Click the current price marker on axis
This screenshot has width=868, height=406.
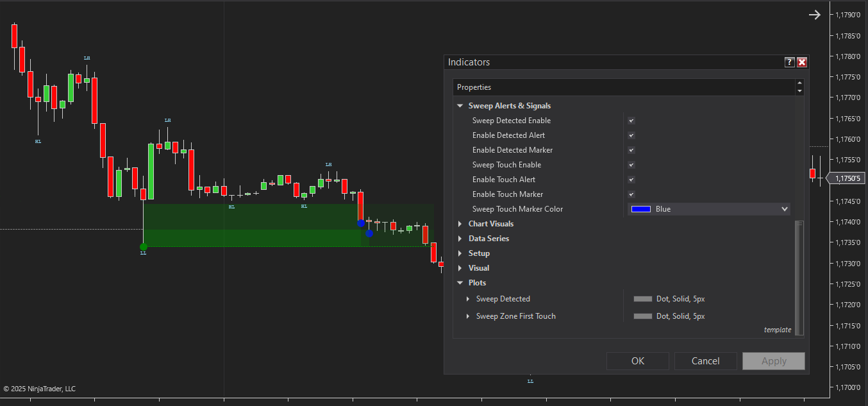point(844,178)
